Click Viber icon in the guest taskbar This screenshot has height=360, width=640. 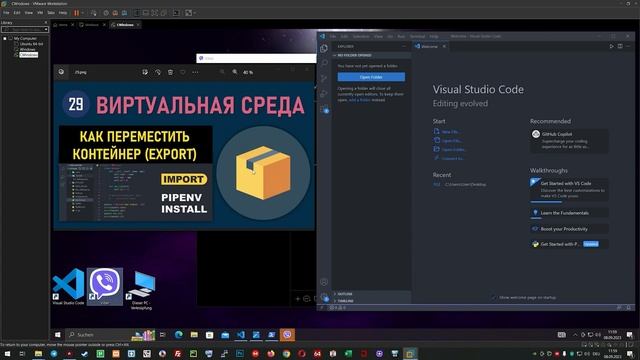tap(287, 335)
